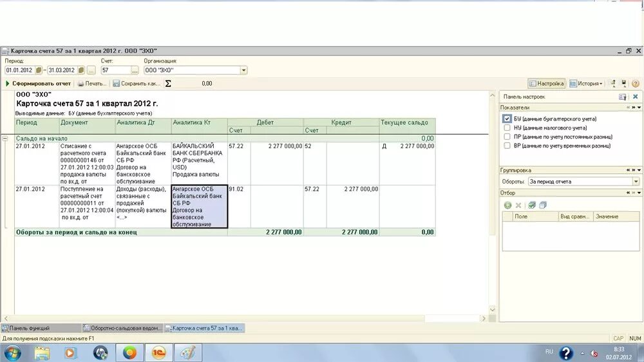The height and width of the screenshot is (362, 644).
Task: Collapse the Группировка section arrow
Action: pos(639,170)
